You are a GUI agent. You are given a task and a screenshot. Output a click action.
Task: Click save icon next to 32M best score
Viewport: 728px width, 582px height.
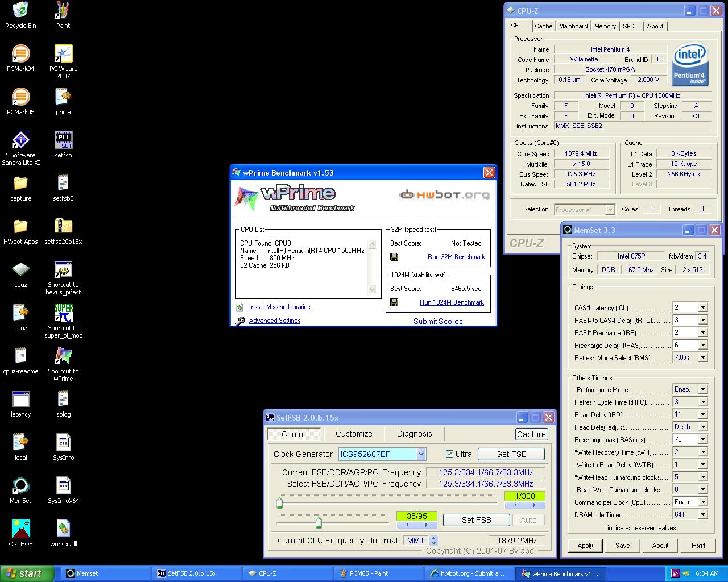click(x=394, y=257)
